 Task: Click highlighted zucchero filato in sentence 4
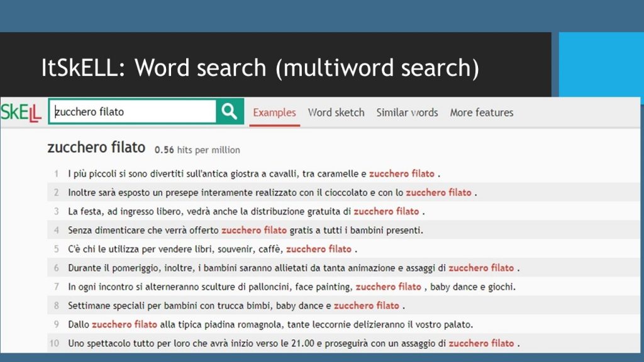[x=253, y=230]
